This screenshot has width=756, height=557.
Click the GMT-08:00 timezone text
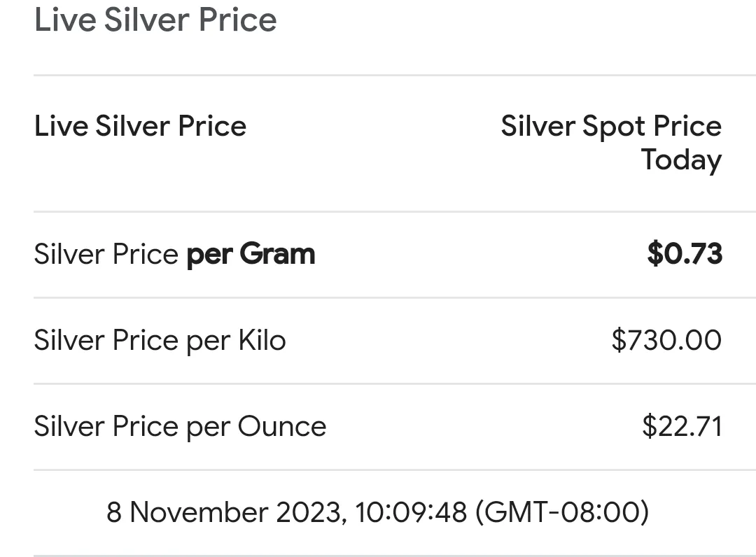(562, 513)
